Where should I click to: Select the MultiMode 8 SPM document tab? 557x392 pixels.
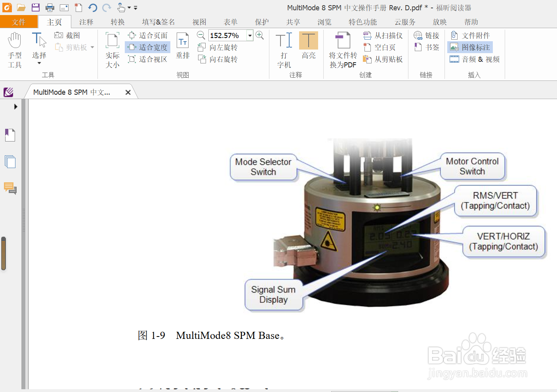(72, 92)
